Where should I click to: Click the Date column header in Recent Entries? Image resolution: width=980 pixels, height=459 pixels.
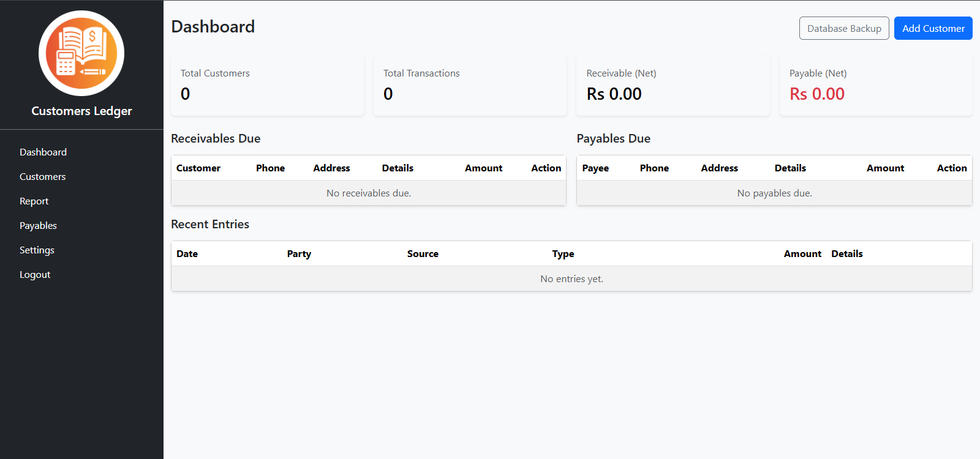point(187,253)
